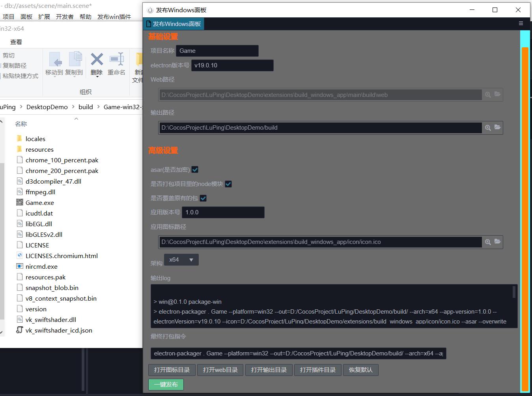Open the panel hamburger menu at top right
Screen dimensions: 532x396
click(x=521, y=24)
